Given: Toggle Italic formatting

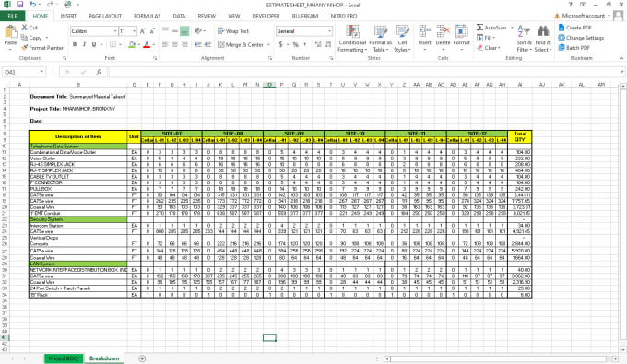Looking at the screenshot, I should coord(84,44).
